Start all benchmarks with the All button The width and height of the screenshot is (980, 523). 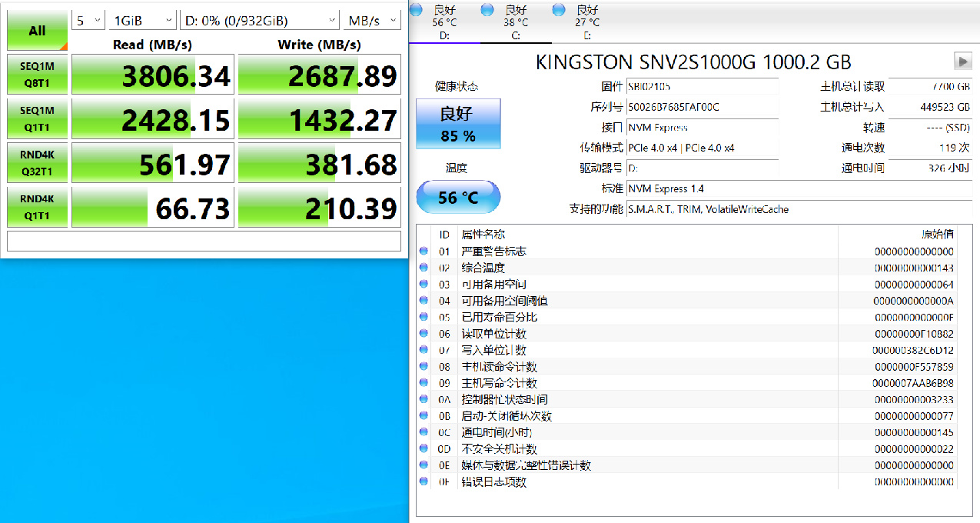(37, 31)
